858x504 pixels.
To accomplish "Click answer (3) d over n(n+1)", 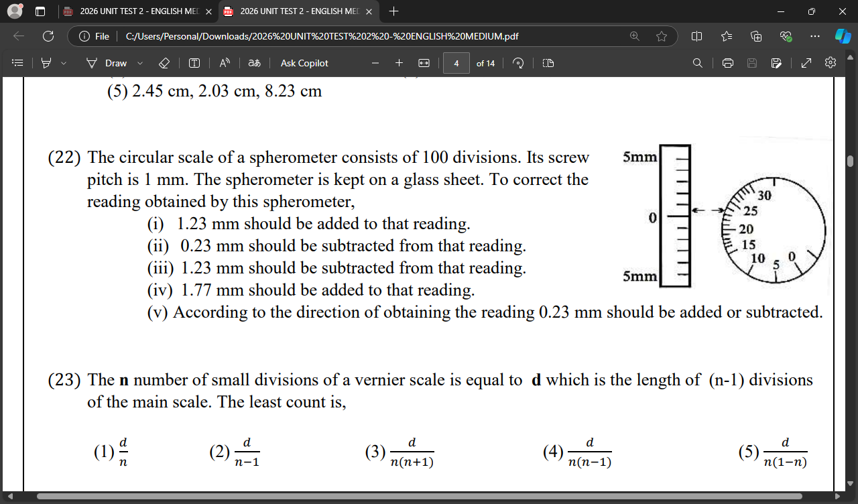I will point(400,452).
